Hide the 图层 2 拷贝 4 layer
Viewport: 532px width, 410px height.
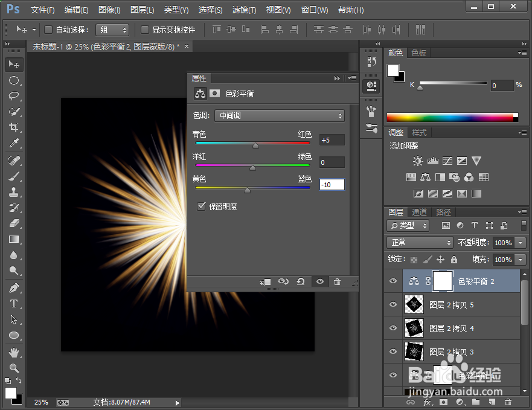pyautogui.click(x=393, y=328)
